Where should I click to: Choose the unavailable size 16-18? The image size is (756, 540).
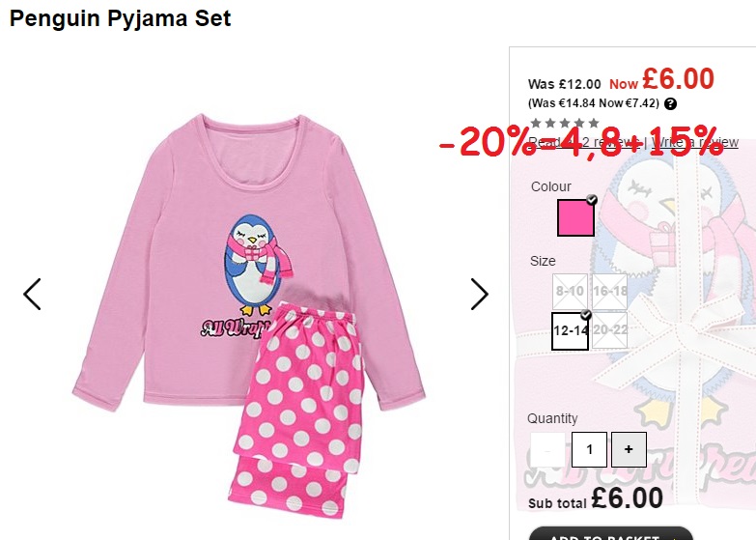coord(609,292)
